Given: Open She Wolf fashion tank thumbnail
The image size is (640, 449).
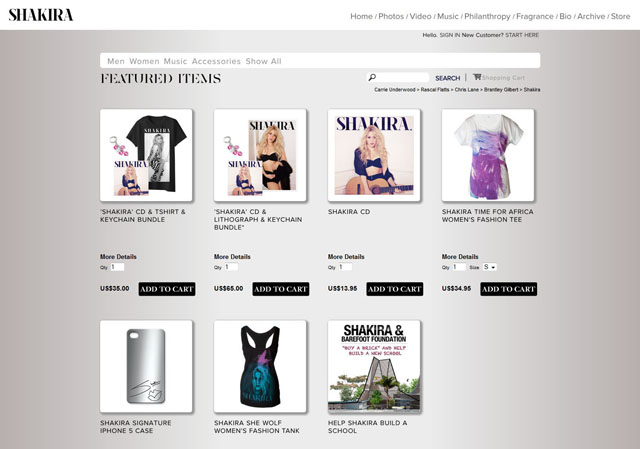Looking at the screenshot, I should coord(260,366).
